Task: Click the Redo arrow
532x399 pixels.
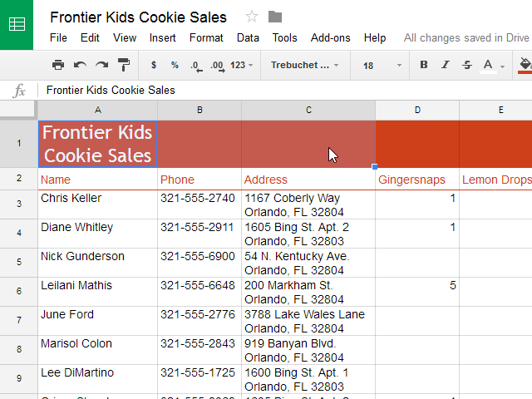Action: [101, 65]
